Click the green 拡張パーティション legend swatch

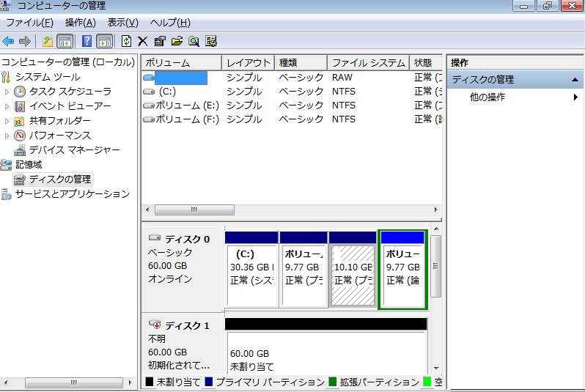click(x=332, y=382)
